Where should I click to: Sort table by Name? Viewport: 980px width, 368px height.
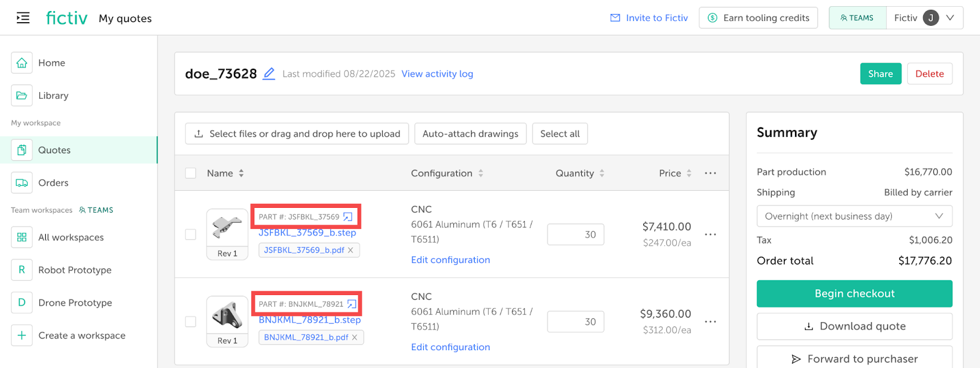tap(241, 173)
